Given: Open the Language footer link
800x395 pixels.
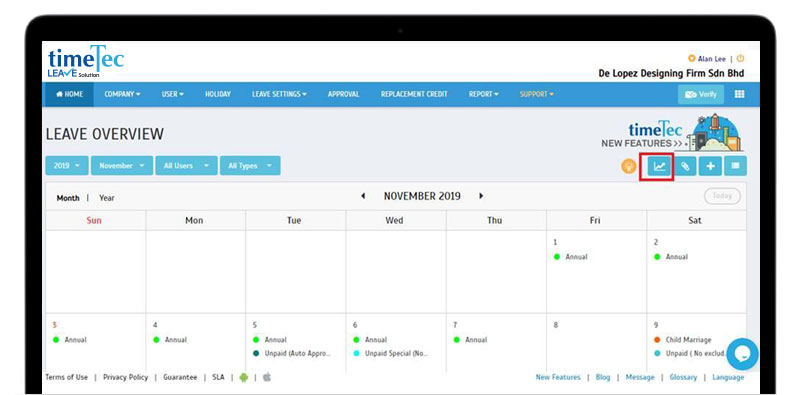Looking at the screenshot, I should click(728, 377).
